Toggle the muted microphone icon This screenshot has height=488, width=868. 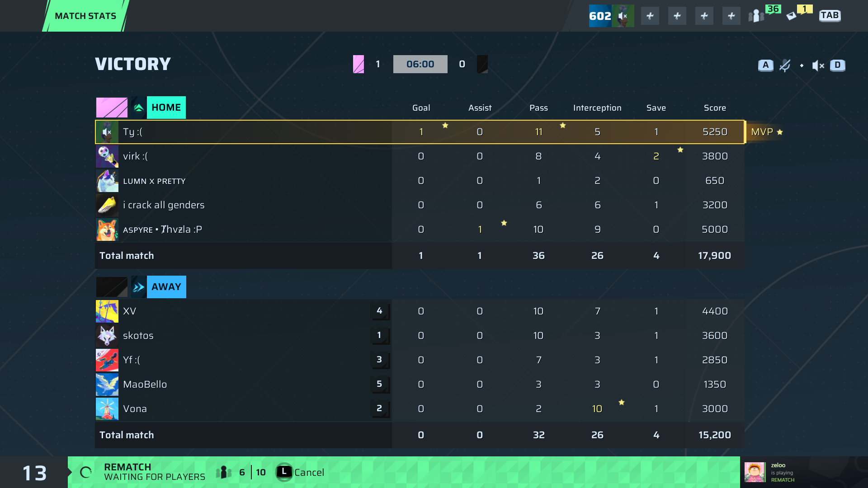[785, 66]
